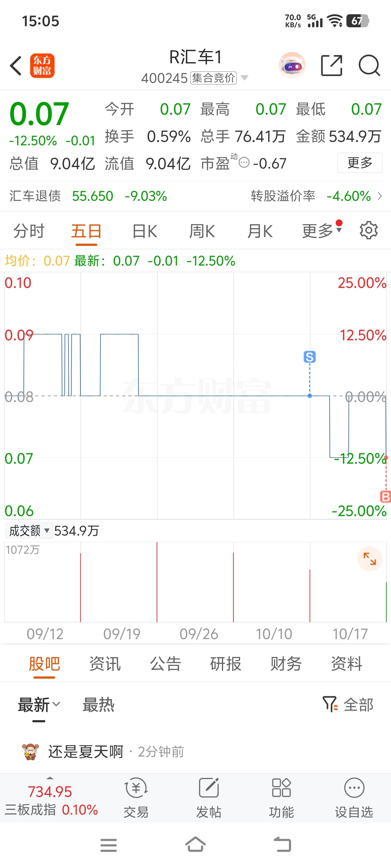Open the 功能 functions icon
This screenshot has height=868, width=391.
click(281, 798)
